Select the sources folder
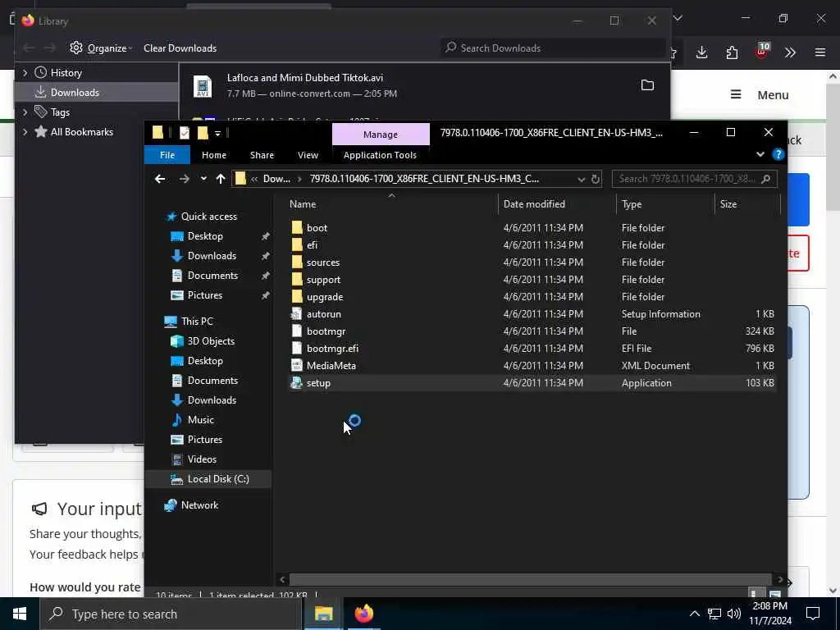Viewport: 840px width, 630px height. [323, 262]
